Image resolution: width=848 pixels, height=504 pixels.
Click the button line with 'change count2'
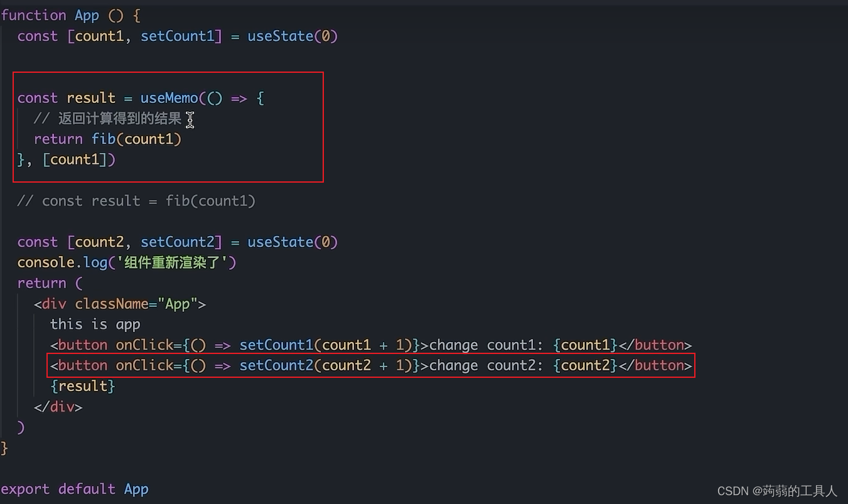371,365
